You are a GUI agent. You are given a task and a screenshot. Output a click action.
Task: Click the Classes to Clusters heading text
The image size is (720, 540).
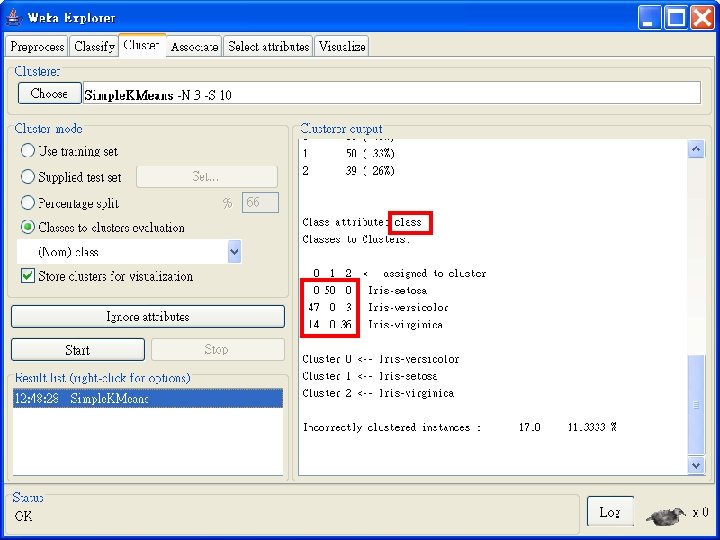point(356,239)
